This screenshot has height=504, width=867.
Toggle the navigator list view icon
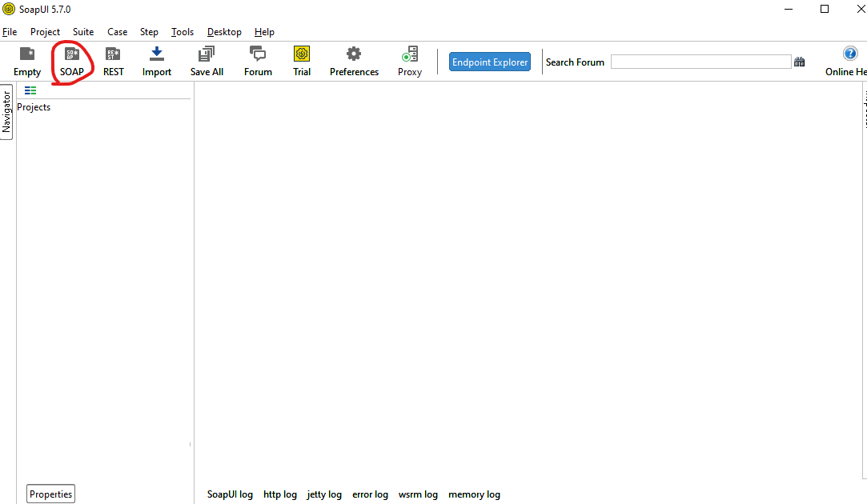[x=30, y=90]
